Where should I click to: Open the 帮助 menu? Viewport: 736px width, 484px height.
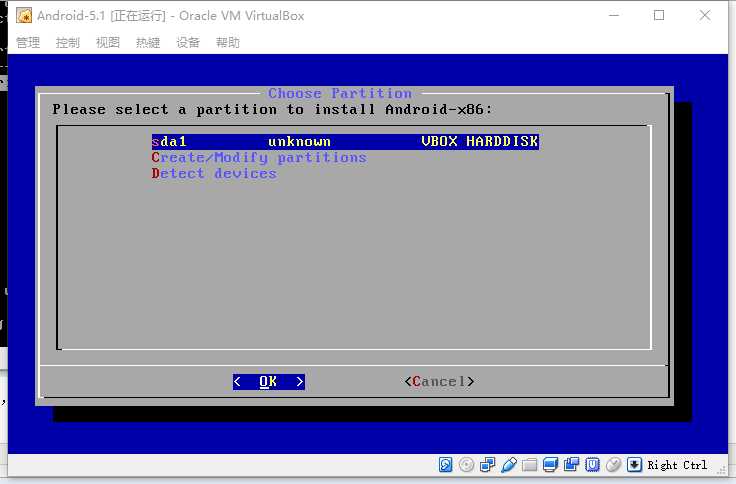(x=228, y=43)
